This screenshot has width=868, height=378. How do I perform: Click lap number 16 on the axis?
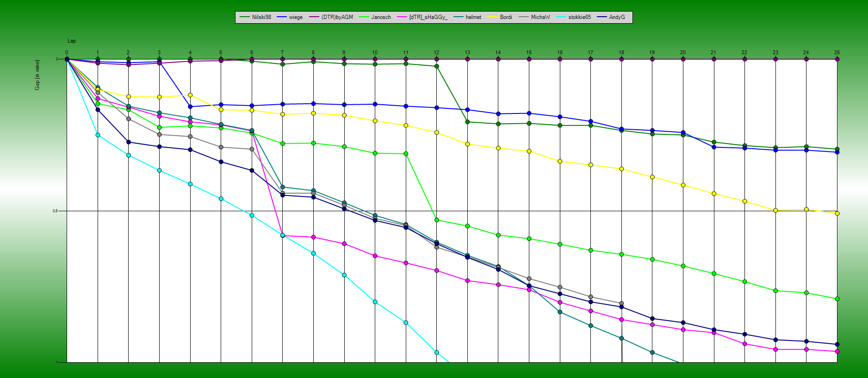pyautogui.click(x=560, y=53)
